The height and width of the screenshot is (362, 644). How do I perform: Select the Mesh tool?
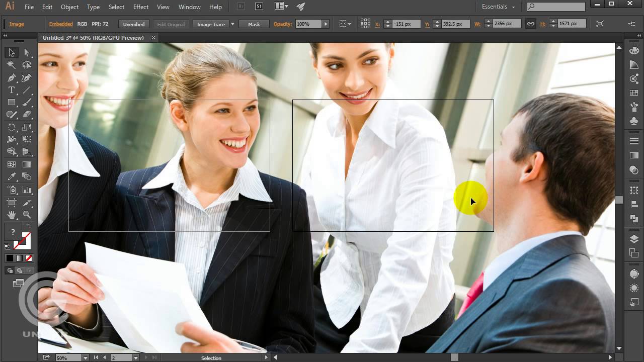coord(12,164)
